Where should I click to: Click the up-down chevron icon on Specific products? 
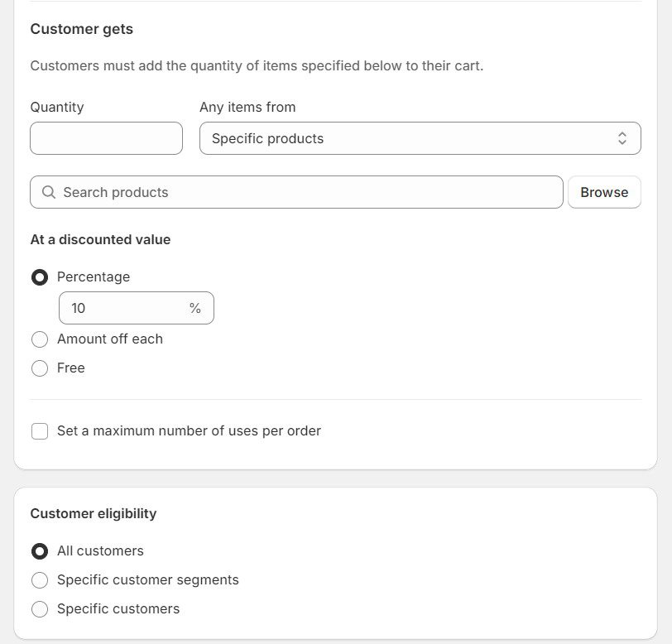pos(622,138)
